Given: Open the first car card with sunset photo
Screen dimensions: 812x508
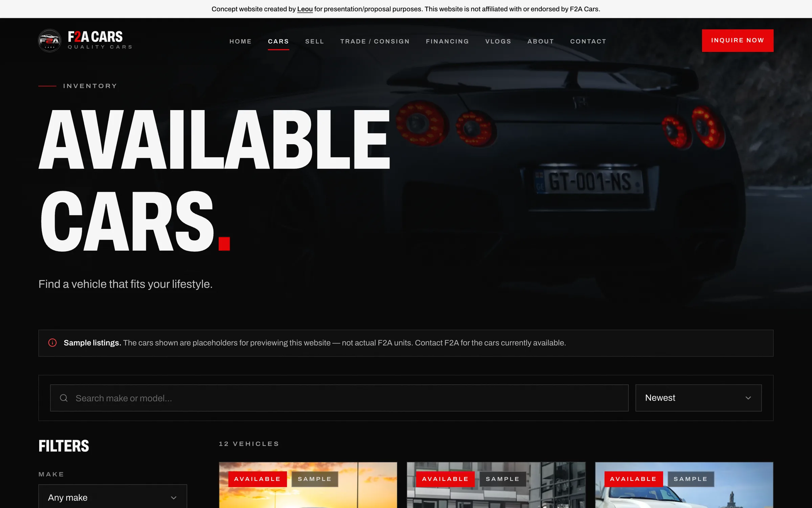Looking at the screenshot, I should tap(308, 485).
